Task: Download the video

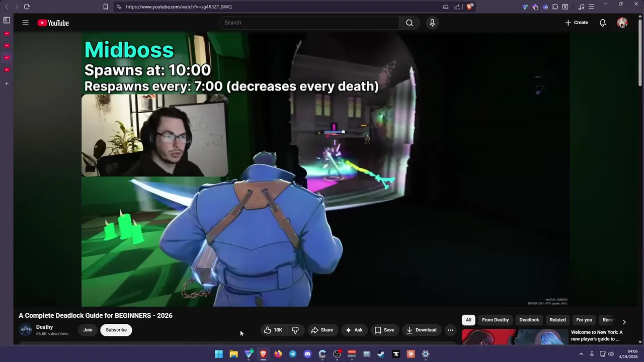Action: tap(422, 330)
